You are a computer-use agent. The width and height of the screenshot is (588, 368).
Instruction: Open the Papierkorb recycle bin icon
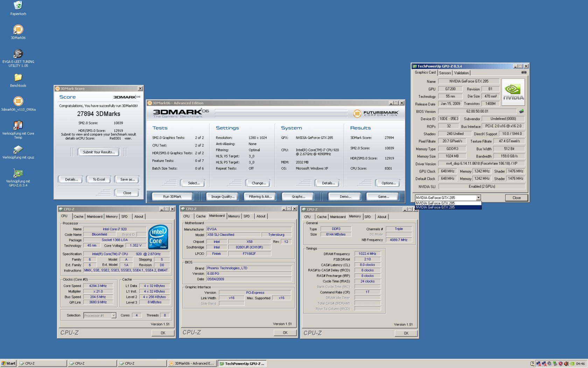18,6
